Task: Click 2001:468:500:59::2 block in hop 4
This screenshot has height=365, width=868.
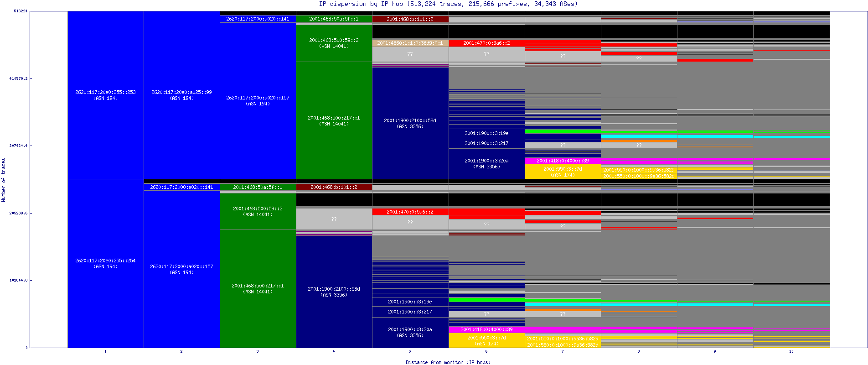Action: [334, 43]
